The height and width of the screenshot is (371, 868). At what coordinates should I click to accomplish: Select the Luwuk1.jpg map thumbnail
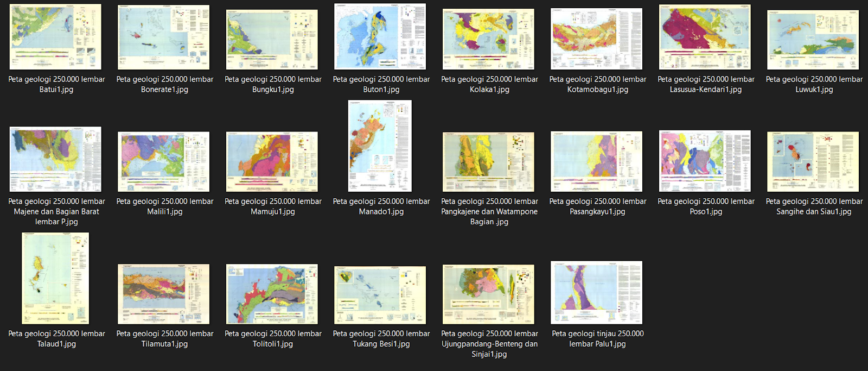tap(813, 40)
